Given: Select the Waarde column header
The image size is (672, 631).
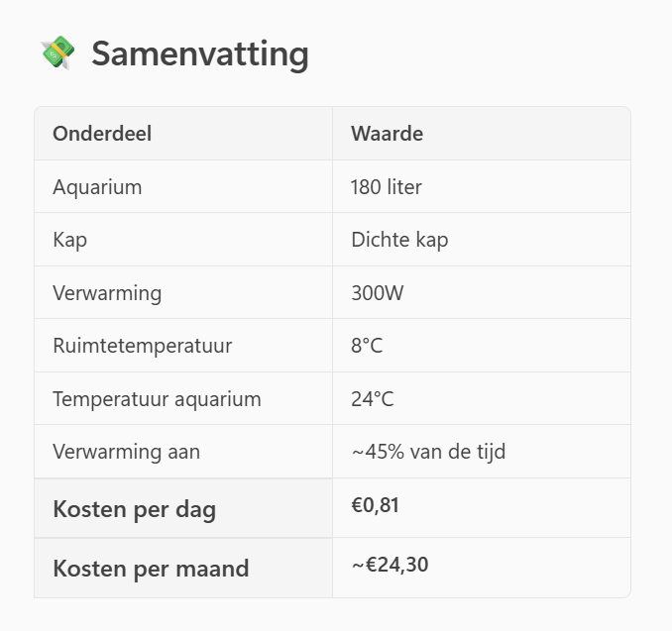Looking at the screenshot, I should (387, 134).
